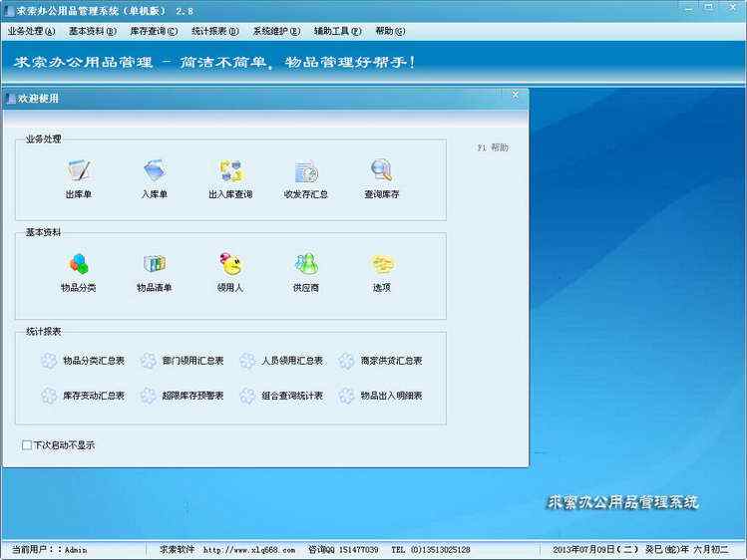Open the 供应商 icon
The height and width of the screenshot is (560, 747).
point(306,264)
